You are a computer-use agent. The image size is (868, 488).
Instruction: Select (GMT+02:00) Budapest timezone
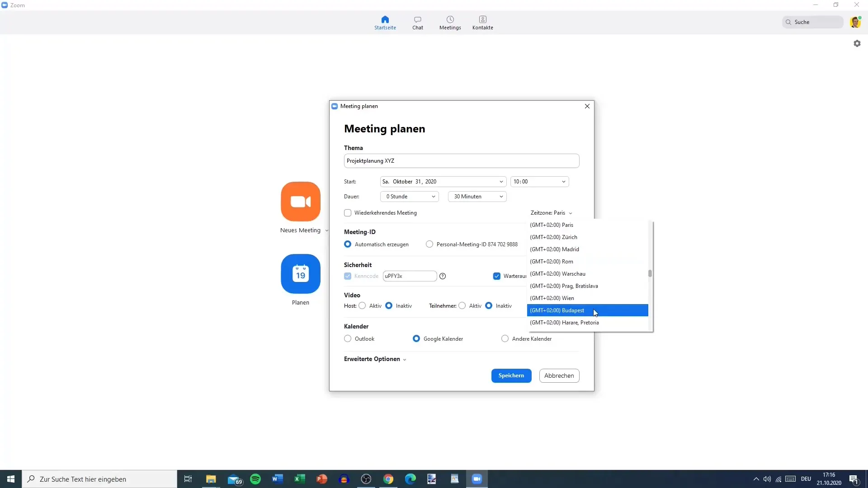pyautogui.click(x=587, y=310)
